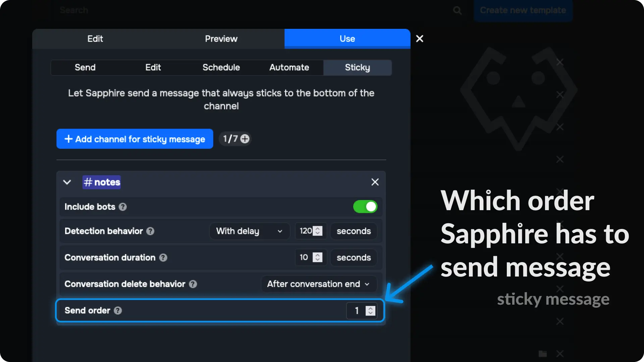The height and width of the screenshot is (362, 644).
Task: Switch to the Schedule sub-tab
Action: point(221,67)
